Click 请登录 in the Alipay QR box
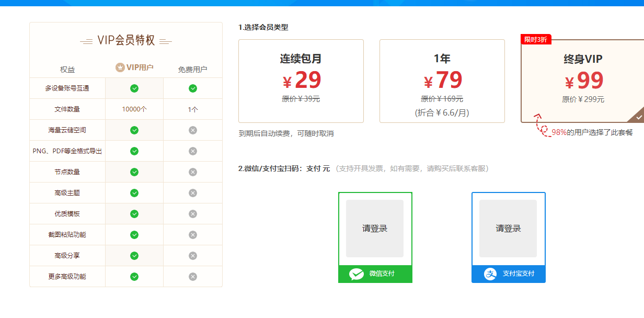 508,229
